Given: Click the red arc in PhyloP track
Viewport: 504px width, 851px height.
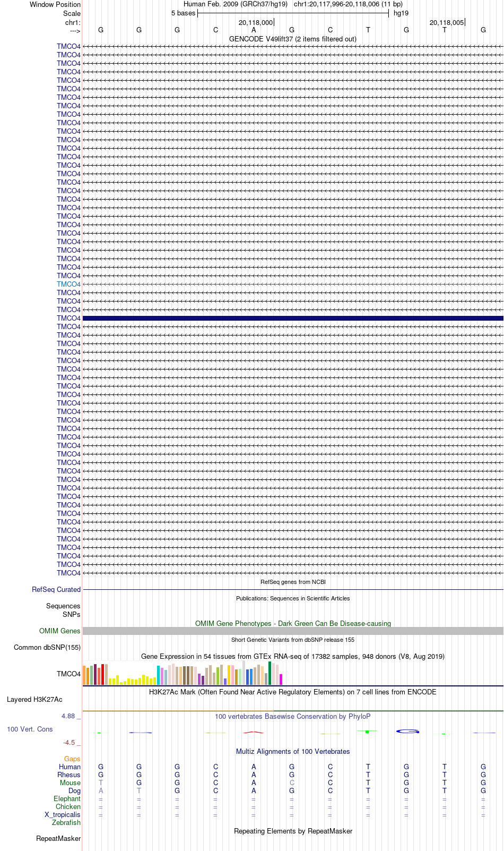Looking at the screenshot, I should coord(254,732).
